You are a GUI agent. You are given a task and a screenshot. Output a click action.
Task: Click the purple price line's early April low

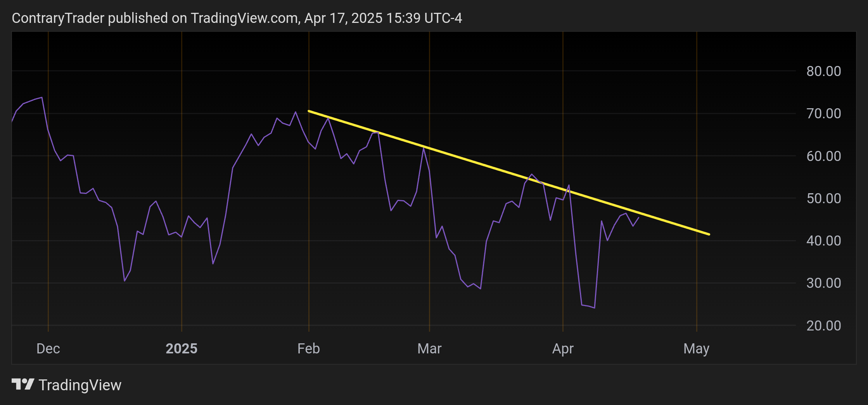pos(594,308)
